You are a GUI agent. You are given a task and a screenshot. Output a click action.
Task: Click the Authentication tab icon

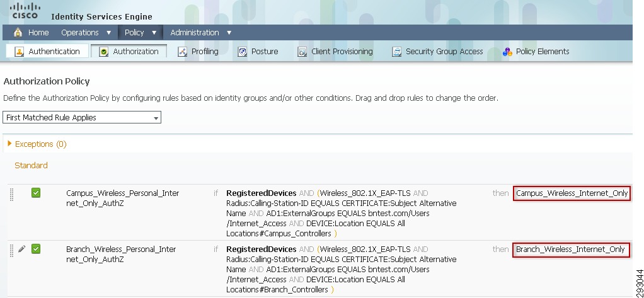pyautogui.click(x=20, y=52)
